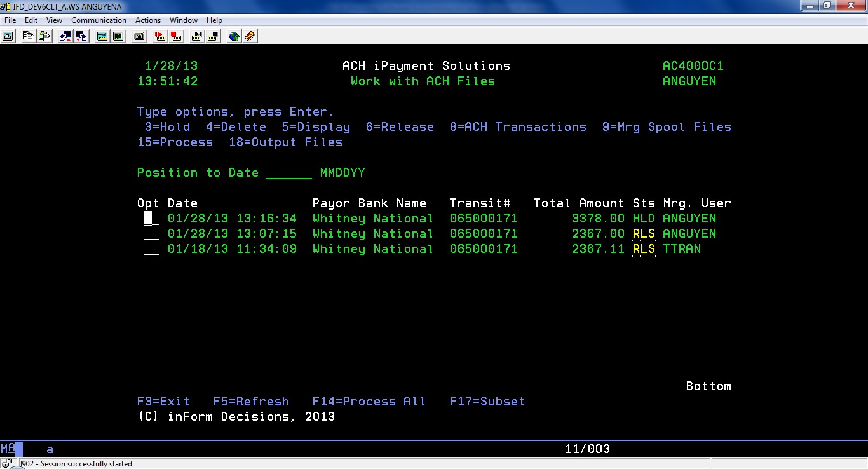
Task: Open the Actions menu
Action: pyautogui.click(x=148, y=20)
